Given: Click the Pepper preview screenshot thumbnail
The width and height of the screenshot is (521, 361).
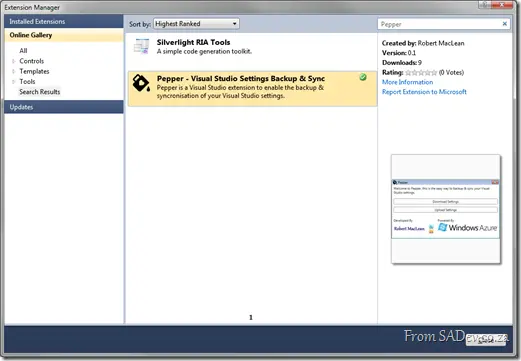Looking at the screenshot, I should coord(446,209).
